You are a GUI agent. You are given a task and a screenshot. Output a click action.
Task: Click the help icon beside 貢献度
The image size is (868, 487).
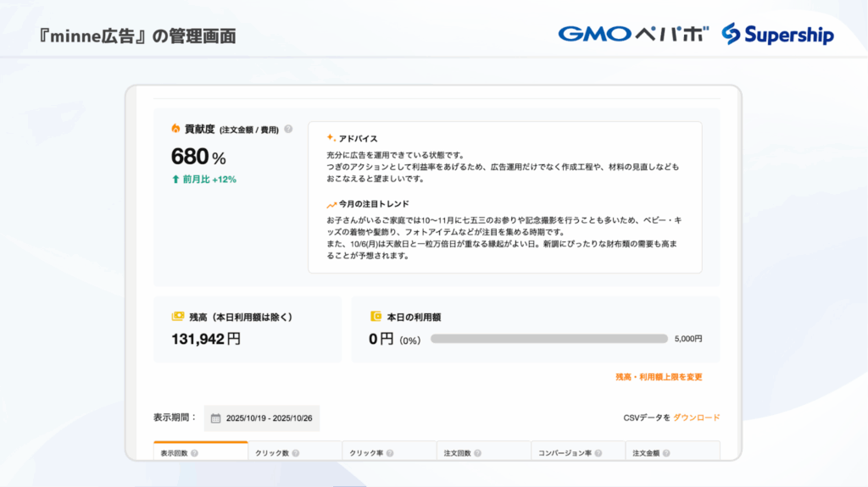click(288, 130)
